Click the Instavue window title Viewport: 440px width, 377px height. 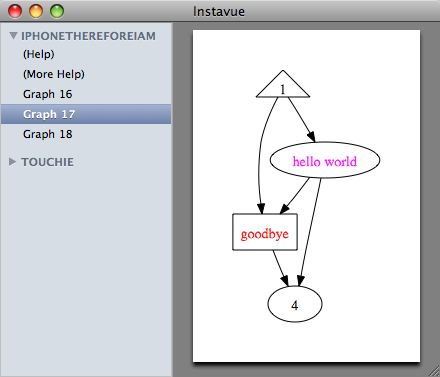tap(219, 12)
